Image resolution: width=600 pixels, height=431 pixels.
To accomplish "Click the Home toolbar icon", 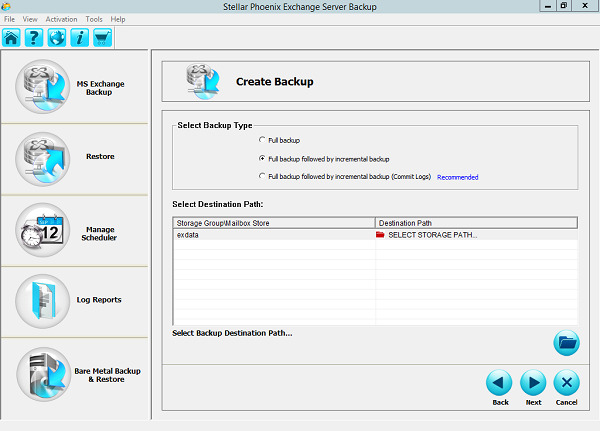I will (x=11, y=38).
